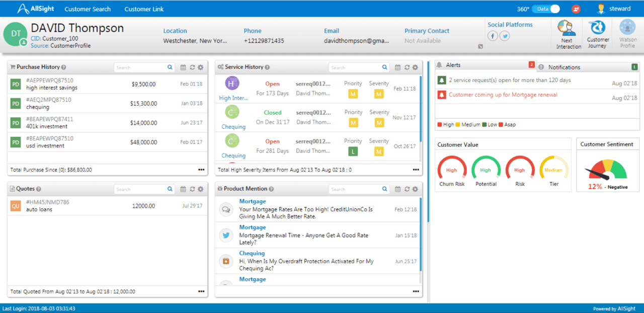This screenshot has height=313, width=644.
Task: Click the Mortgage renewal alert link
Action: [x=503, y=95]
